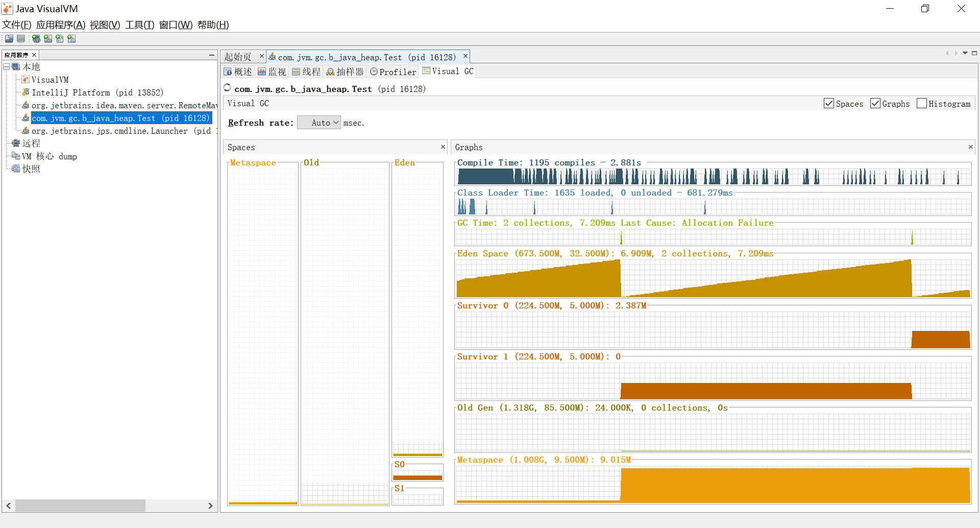The width and height of the screenshot is (980, 528).
Task: Click the VM 核心 dump node icon
Action: tap(16, 156)
